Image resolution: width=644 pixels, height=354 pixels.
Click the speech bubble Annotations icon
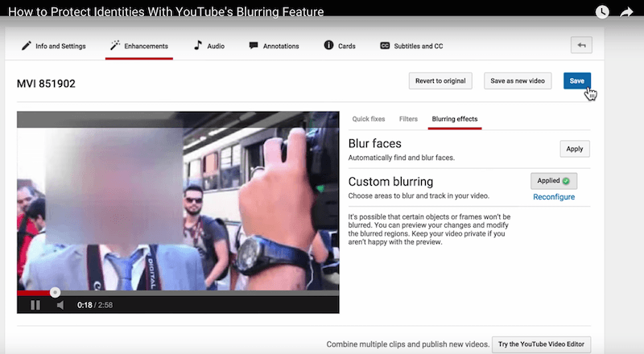tap(254, 45)
